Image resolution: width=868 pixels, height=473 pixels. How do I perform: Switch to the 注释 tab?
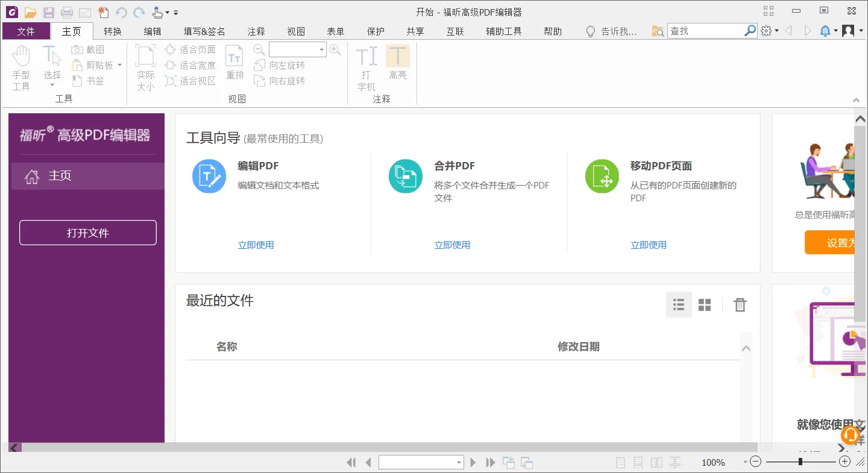click(x=256, y=31)
